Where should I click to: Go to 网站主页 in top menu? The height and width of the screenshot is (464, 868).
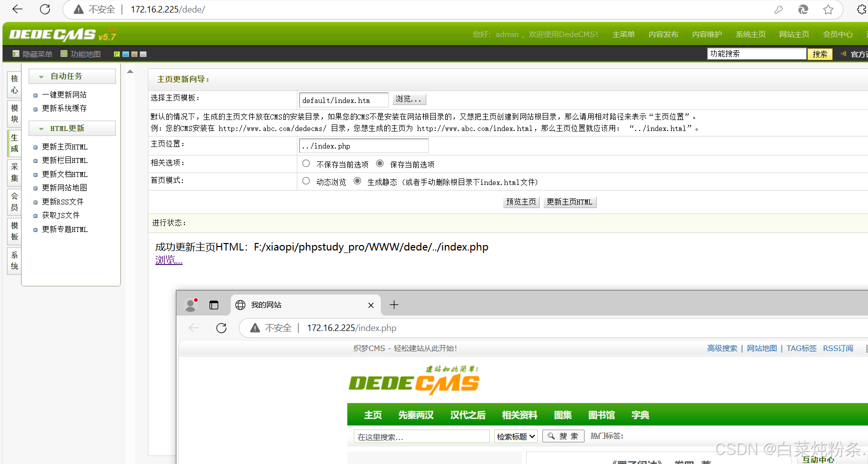click(794, 34)
